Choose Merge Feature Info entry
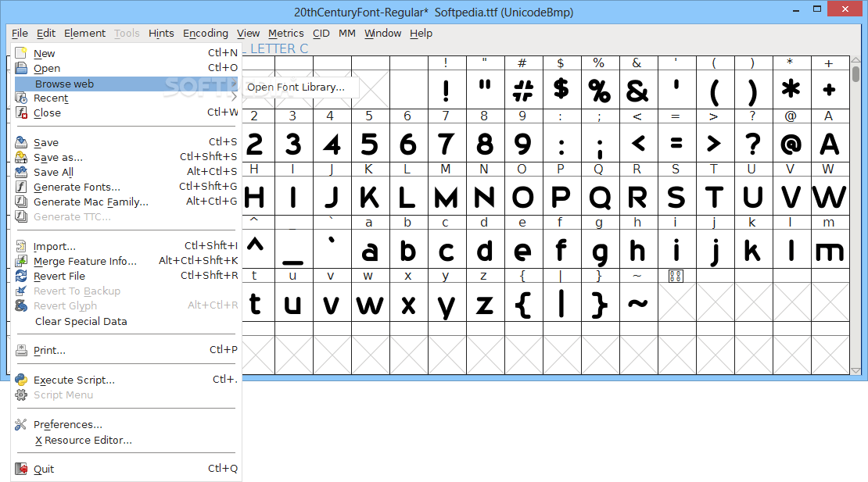The width and height of the screenshot is (868, 482). (126, 261)
